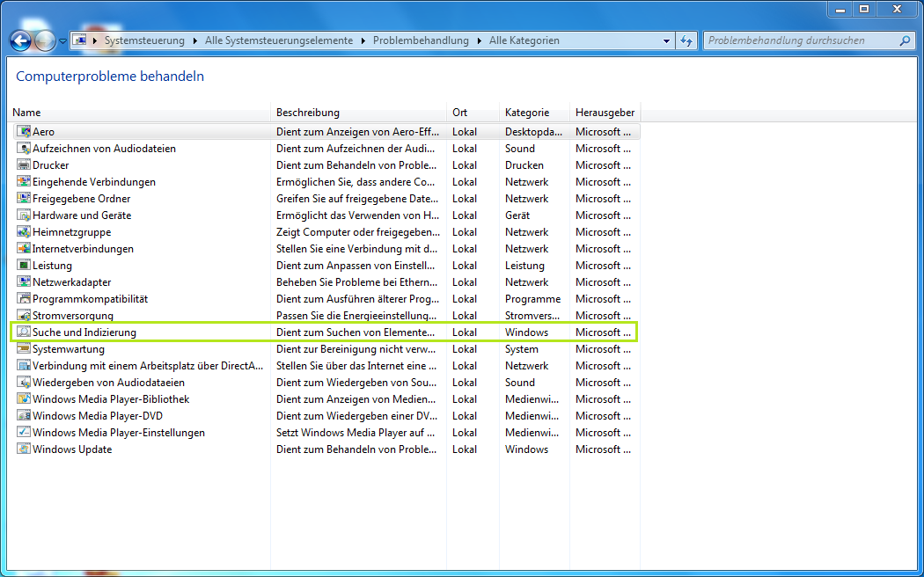Click 'Dient zum Anpassen von Einstell...' description
The width and height of the screenshot is (924, 577).
(356, 266)
